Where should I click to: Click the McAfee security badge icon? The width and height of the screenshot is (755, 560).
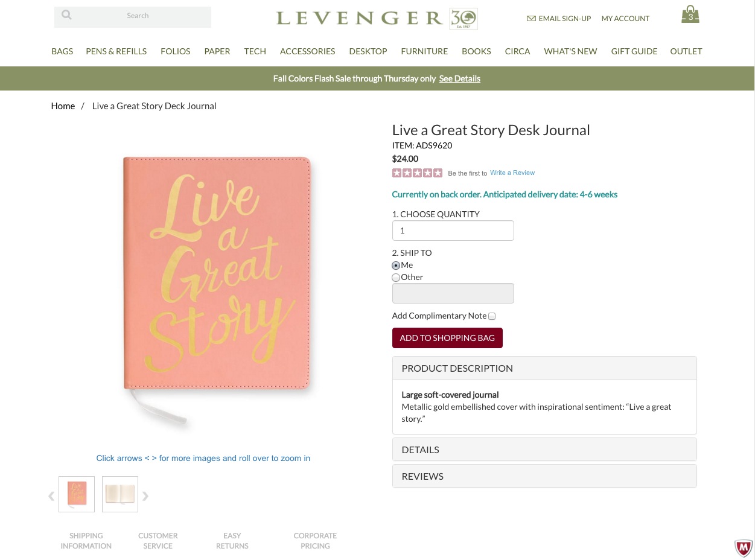743,547
